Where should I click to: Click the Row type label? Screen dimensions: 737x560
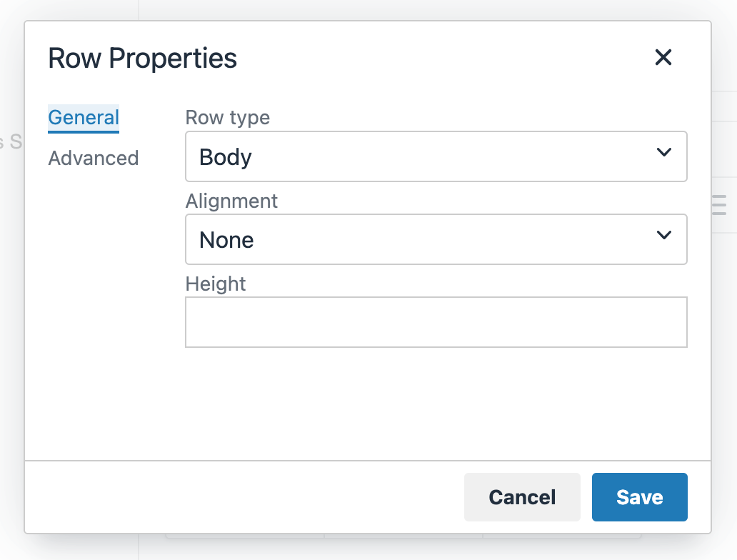click(x=228, y=118)
